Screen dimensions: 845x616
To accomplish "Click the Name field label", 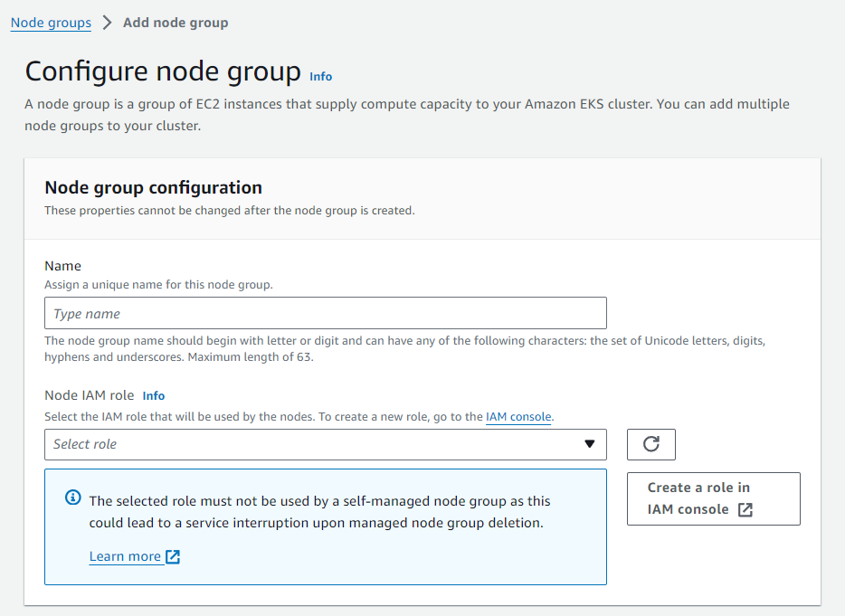I will coord(63,266).
